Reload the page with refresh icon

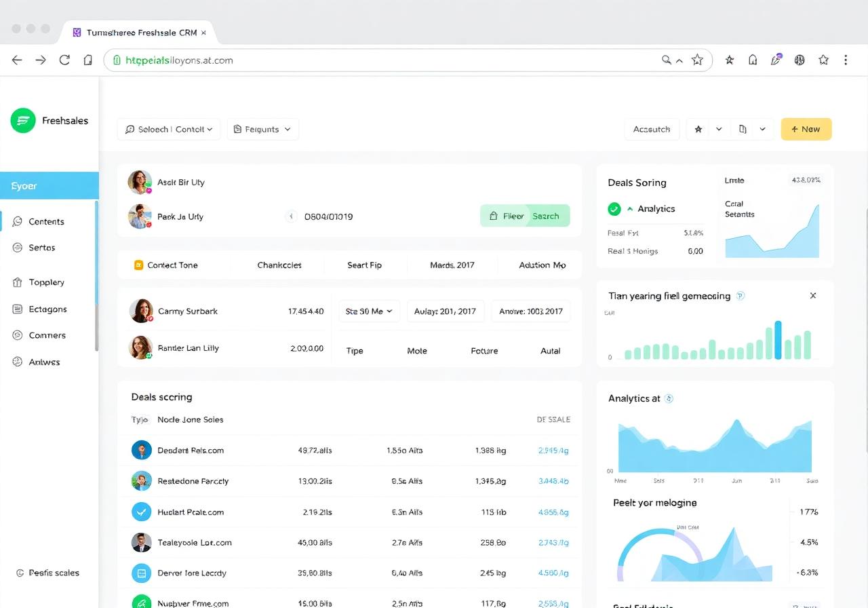coord(64,60)
